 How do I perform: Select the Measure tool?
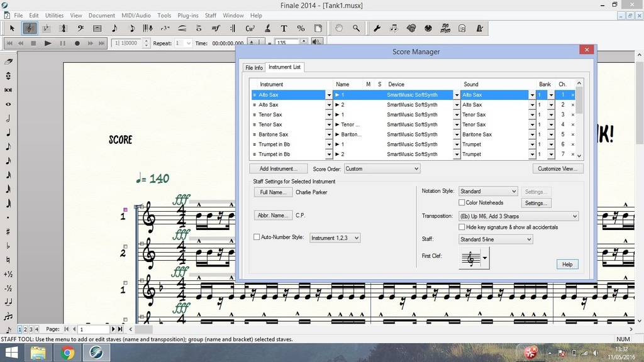[97, 28]
